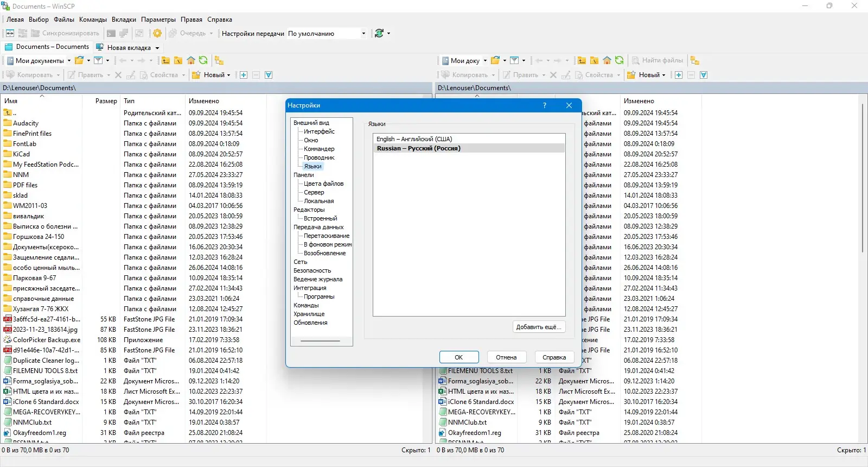Select 'Коммандер' in the settings tree
868x467 pixels.
[319, 149]
